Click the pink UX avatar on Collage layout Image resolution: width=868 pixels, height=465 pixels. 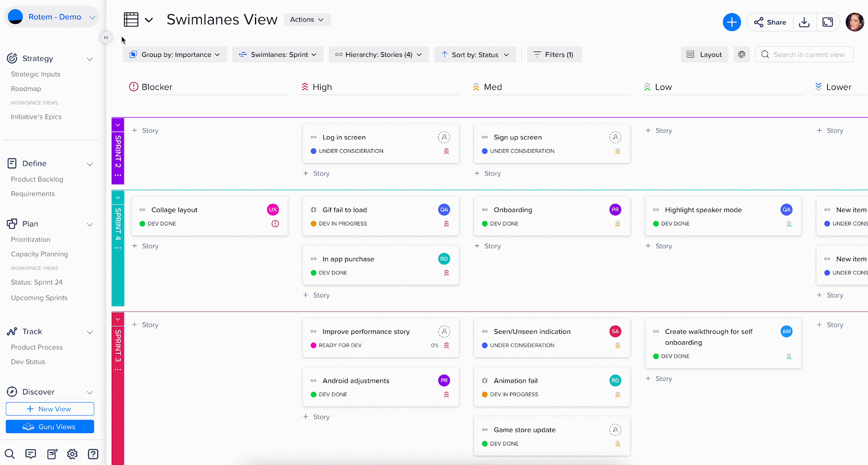273,210
